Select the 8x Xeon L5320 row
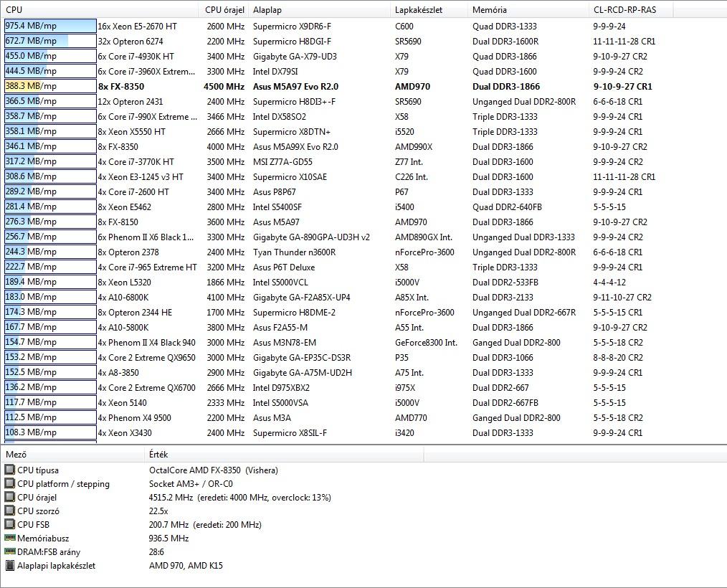The height and width of the screenshot is (588, 727). point(363,283)
